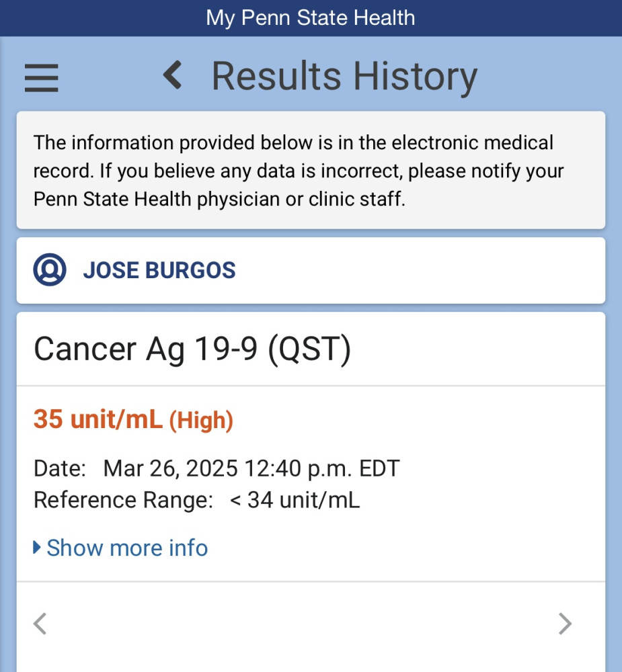Open the hamburger navigation menu
This screenshot has height=672, width=622.
click(x=42, y=77)
